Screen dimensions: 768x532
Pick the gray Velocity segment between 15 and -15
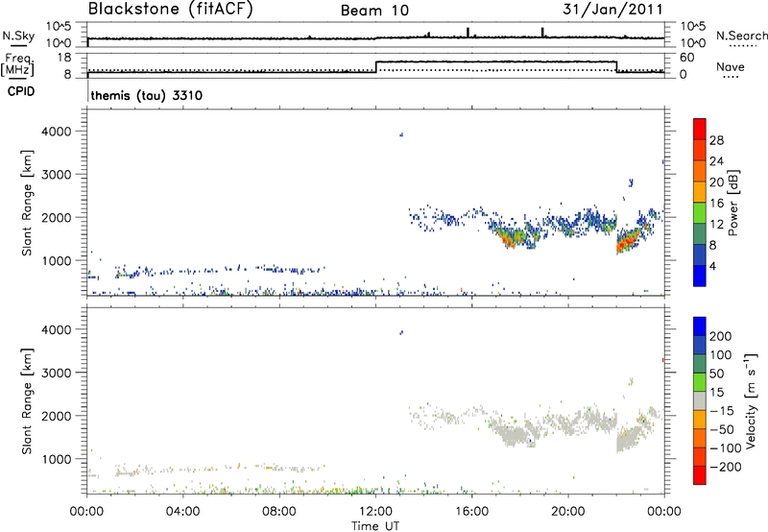(700, 400)
